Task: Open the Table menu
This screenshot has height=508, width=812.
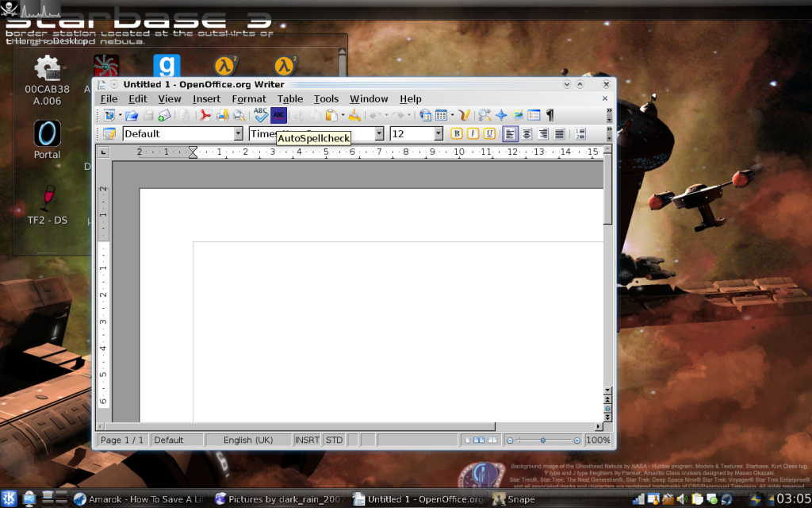Action: click(290, 98)
